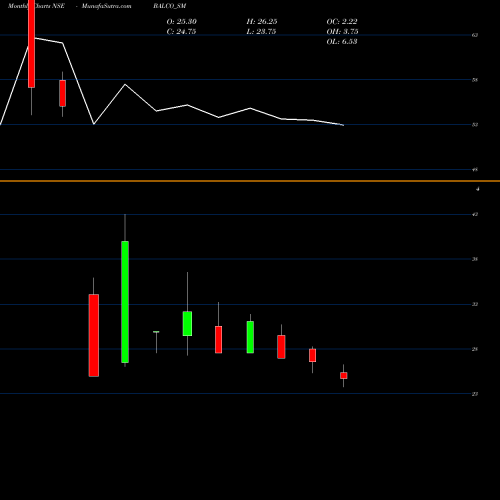Click the OL: 6.53 value
The width and height of the screenshot is (500, 500).
click(x=342, y=42)
